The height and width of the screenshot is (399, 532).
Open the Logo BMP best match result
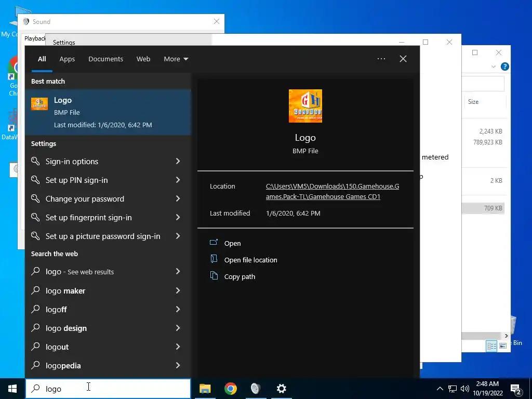coord(108,112)
